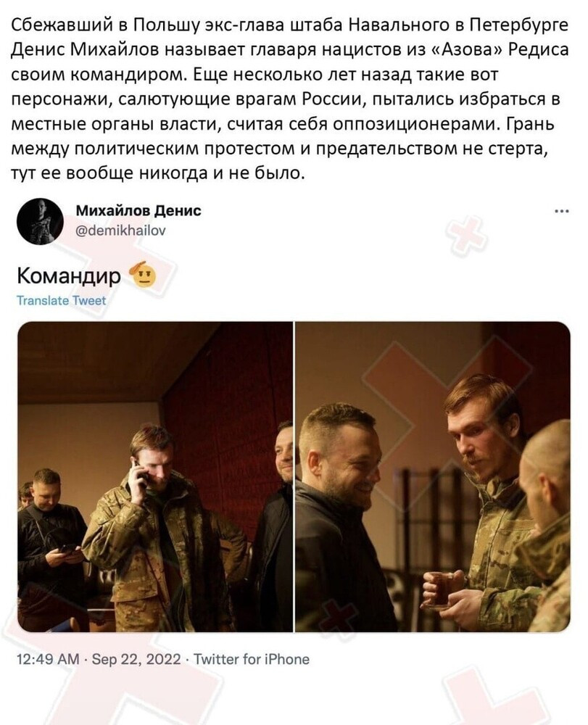The height and width of the screenshot is (725, 588).
Task: Open the three-dot more options menu
Action: 561,212
